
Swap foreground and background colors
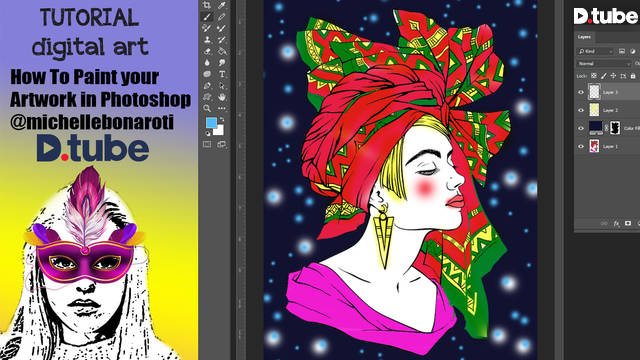[x=222, y=120]
